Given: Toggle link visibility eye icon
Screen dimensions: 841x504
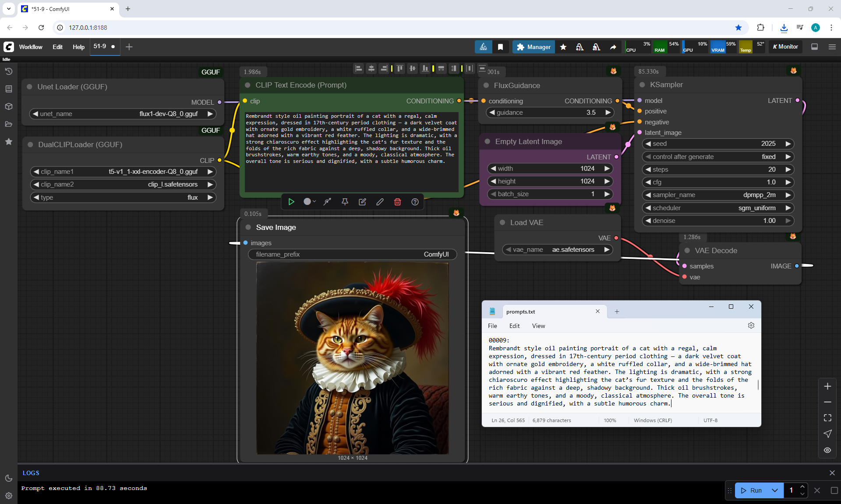Looking at the screenshot, I should coord(827,450).
